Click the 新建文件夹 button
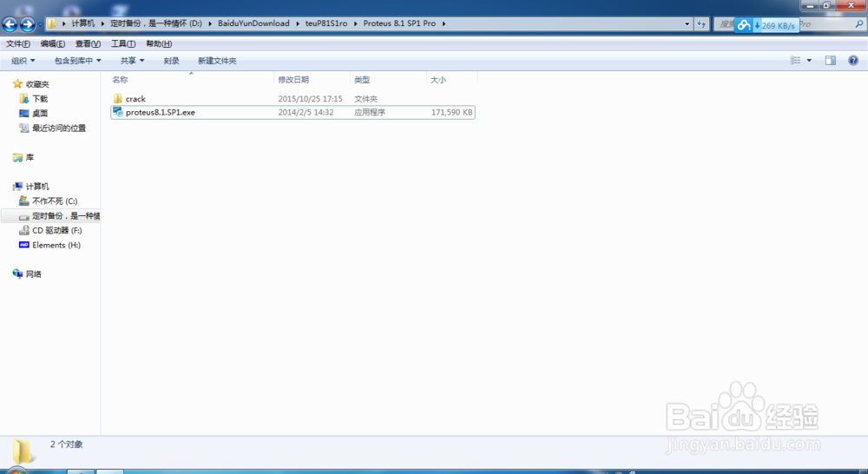The image size is (868, 474). click(217, 61)
